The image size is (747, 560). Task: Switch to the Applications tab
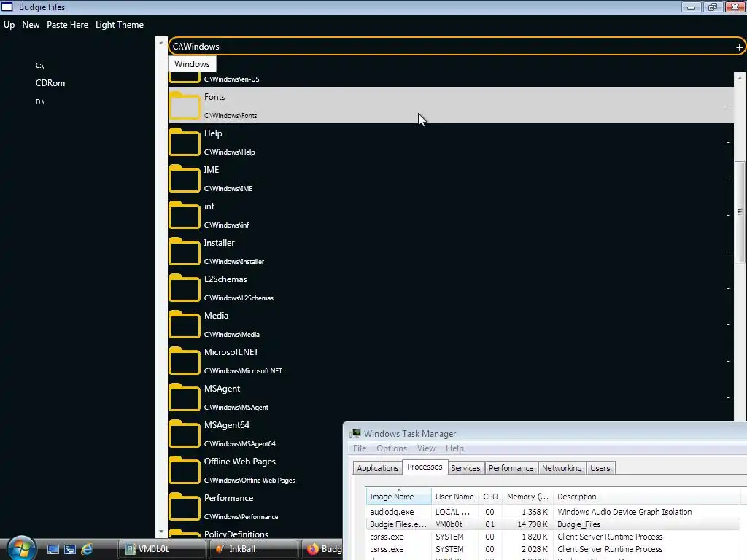pyautogui.click(x=377, y=468)
